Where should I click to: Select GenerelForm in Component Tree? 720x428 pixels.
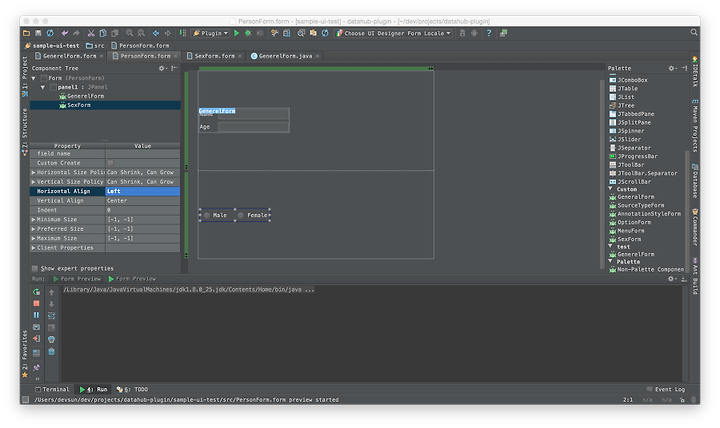tap(82, 96)
